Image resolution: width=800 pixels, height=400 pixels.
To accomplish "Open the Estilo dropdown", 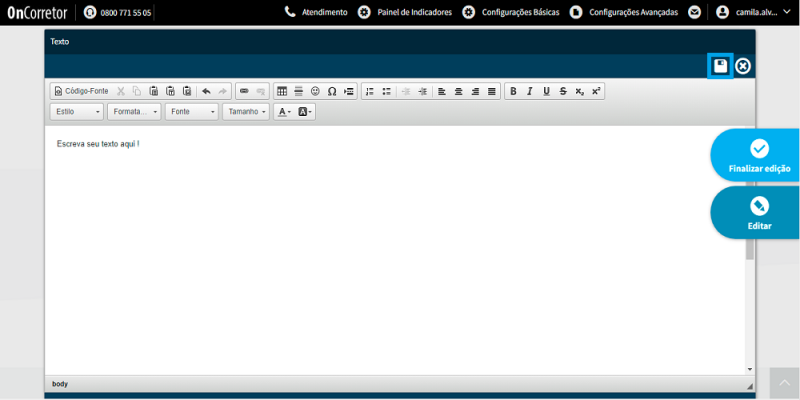I will (77, 112).
